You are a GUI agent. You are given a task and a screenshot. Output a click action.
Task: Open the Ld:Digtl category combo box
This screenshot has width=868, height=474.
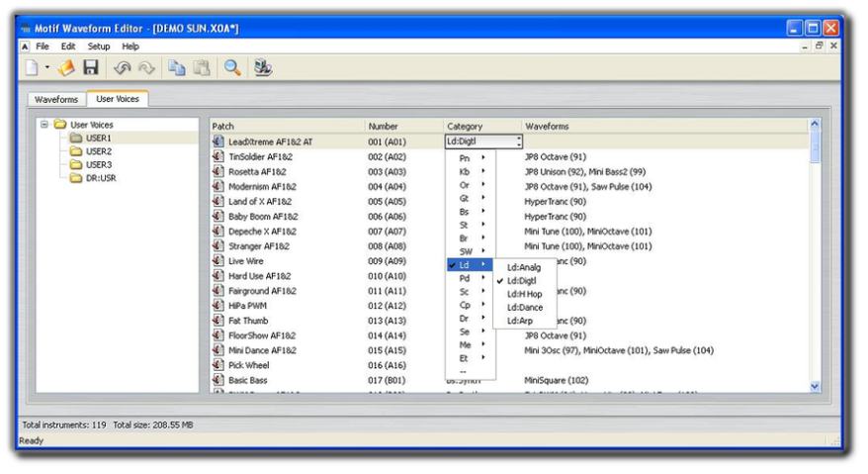(483, 142)
